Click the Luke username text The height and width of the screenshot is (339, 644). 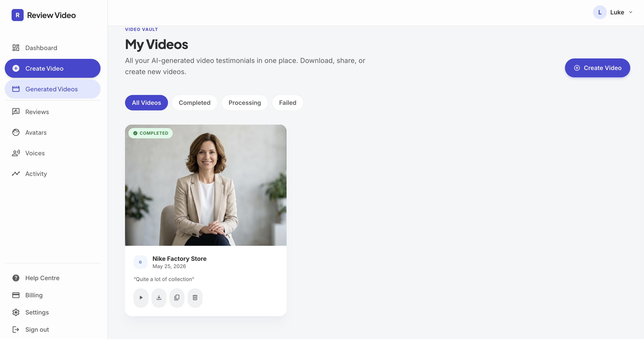pos(617,12)
